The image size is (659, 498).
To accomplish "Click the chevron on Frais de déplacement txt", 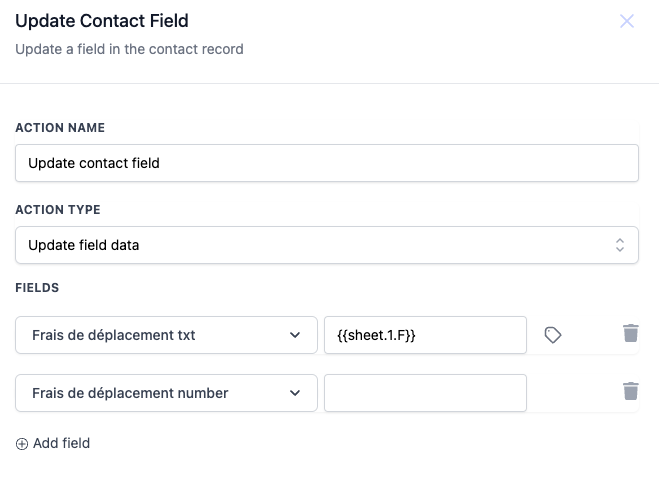I will (x=295, y=335).
